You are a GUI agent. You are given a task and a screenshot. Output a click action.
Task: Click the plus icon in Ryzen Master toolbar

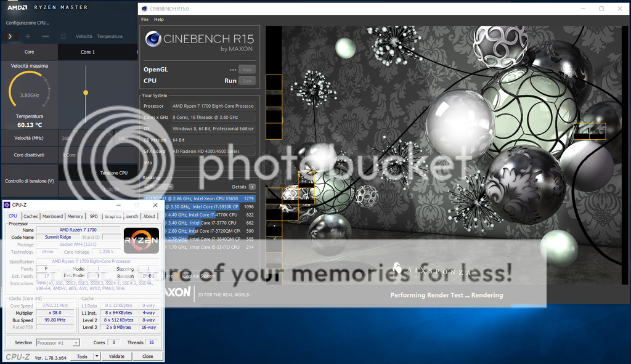[28, 36]
